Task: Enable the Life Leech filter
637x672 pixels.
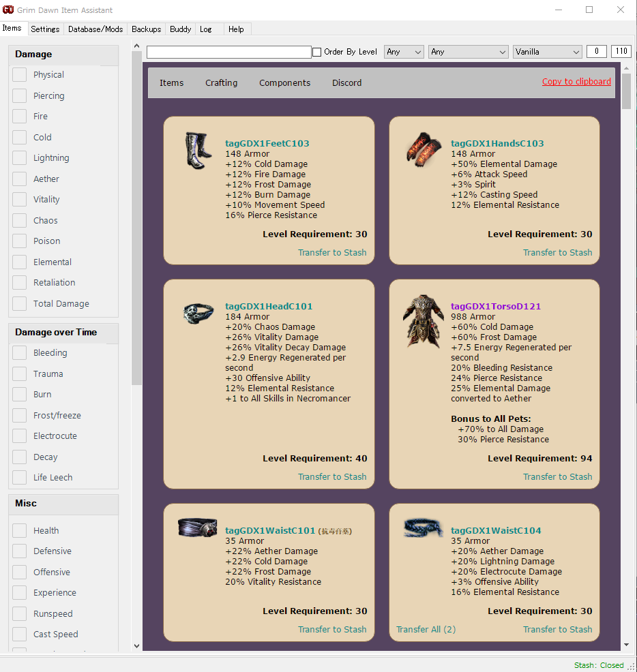Action: pos(19,478)
